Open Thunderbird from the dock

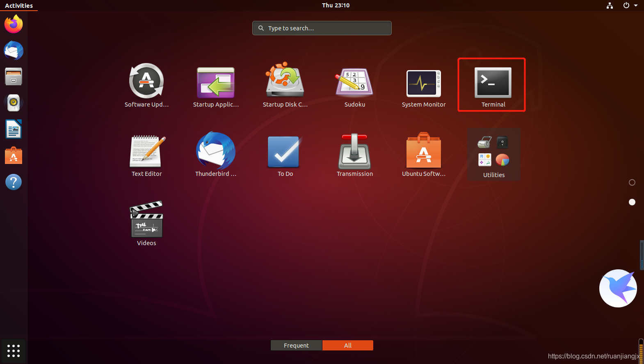pyautogui.click(x=14, y=50)
